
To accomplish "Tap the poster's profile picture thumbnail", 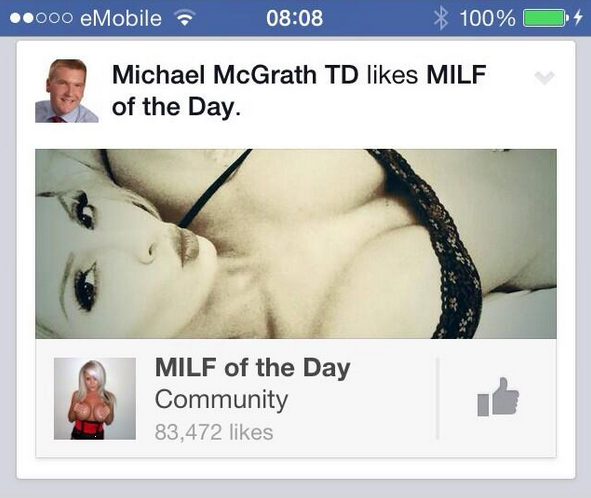I will [x=67, y=91].
